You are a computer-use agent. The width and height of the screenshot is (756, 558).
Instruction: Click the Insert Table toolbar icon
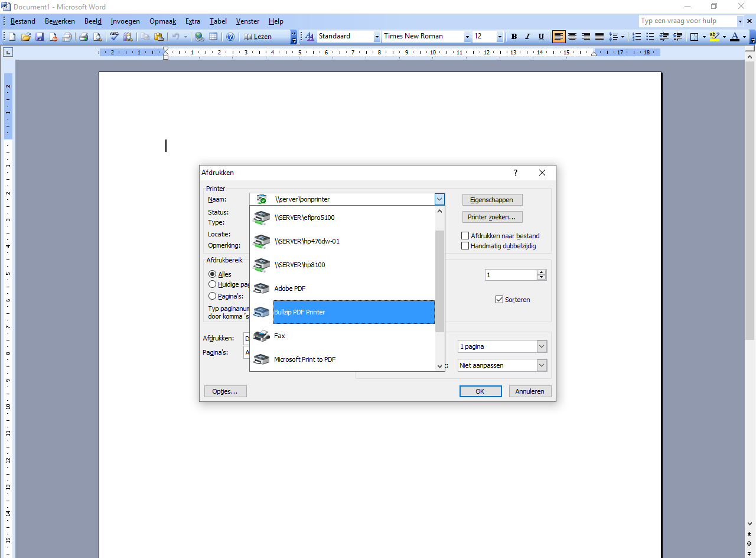(213, 37)
